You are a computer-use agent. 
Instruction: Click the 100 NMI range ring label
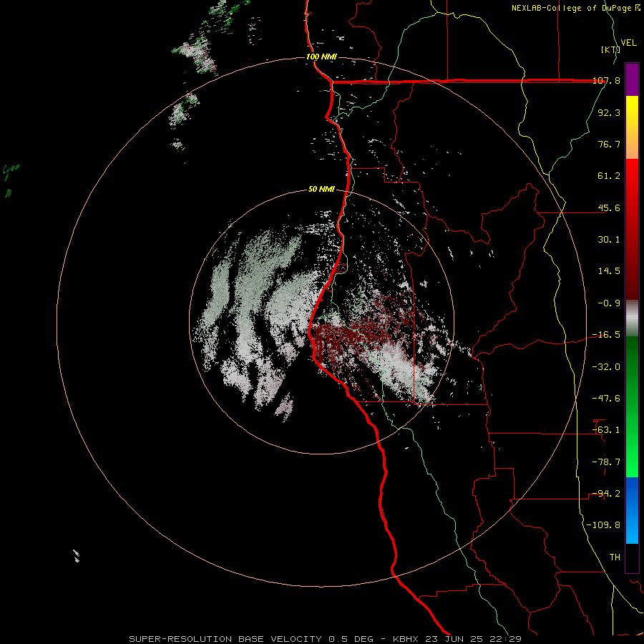coord(321,57)
